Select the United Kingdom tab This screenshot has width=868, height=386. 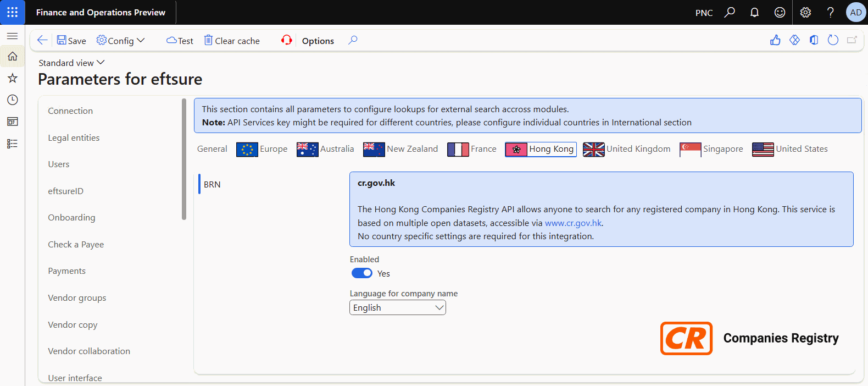coord(627,149)
